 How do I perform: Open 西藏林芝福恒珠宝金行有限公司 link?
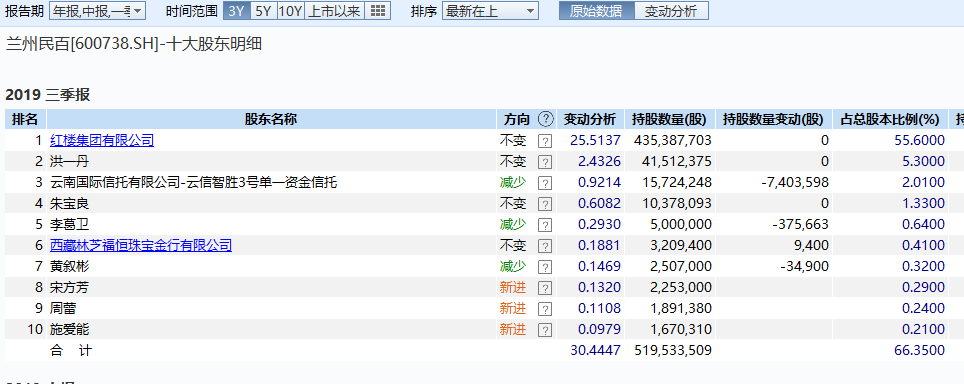[x=141, y=246]
